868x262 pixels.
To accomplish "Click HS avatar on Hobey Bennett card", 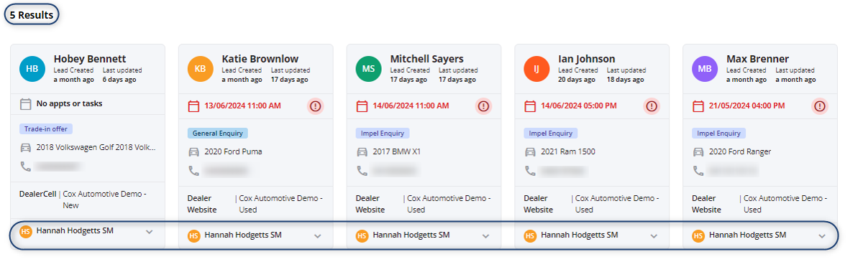I will [25, 231].
